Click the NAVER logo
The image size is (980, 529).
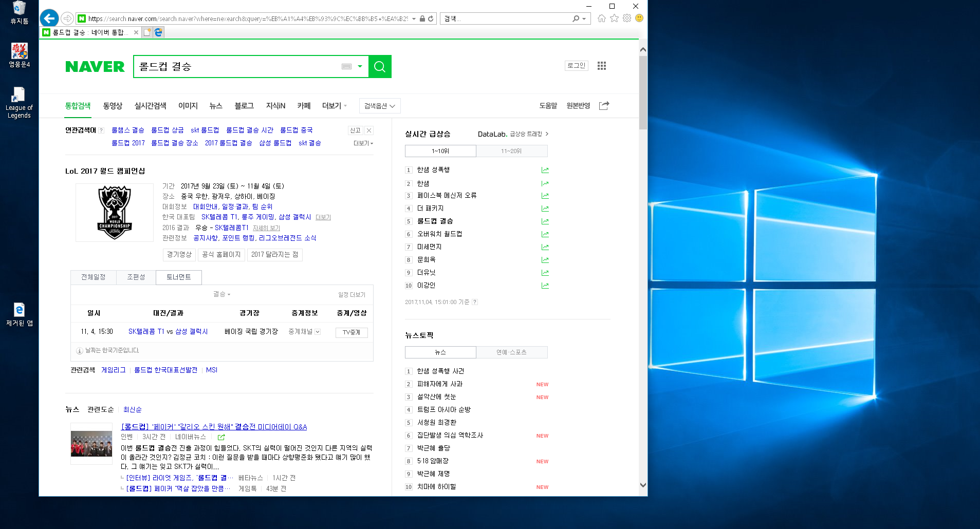click(x=95, y=67)
